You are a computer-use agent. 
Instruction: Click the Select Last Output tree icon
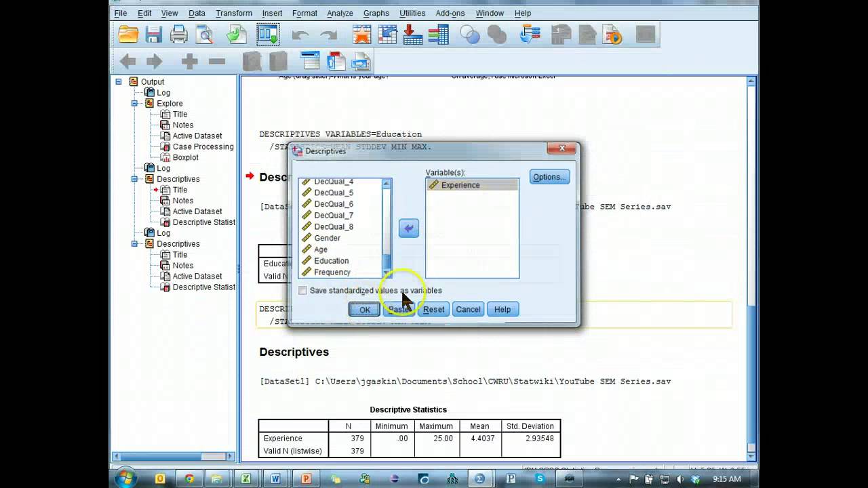(530, 35)
